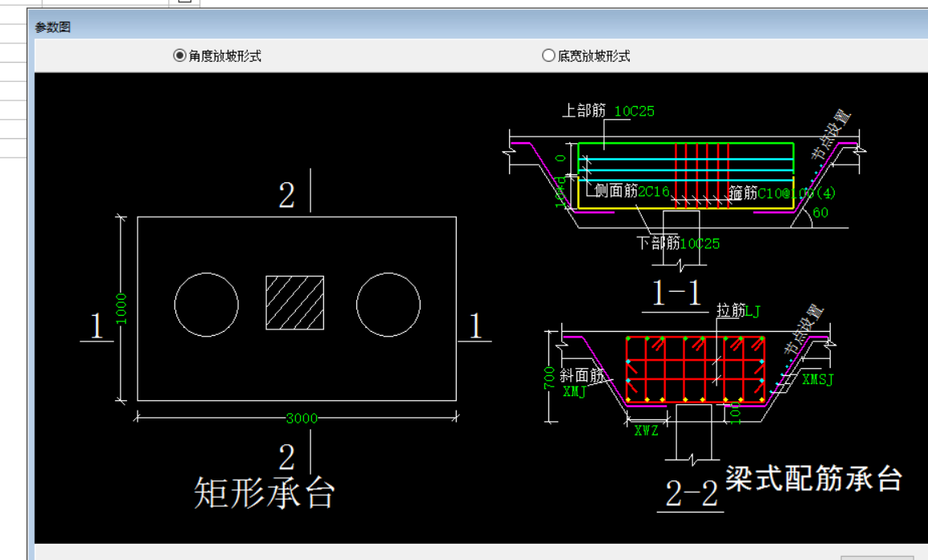This screenshot has height=560, width=928.
Task: Click the plan width value 1000
Action: 121,309
